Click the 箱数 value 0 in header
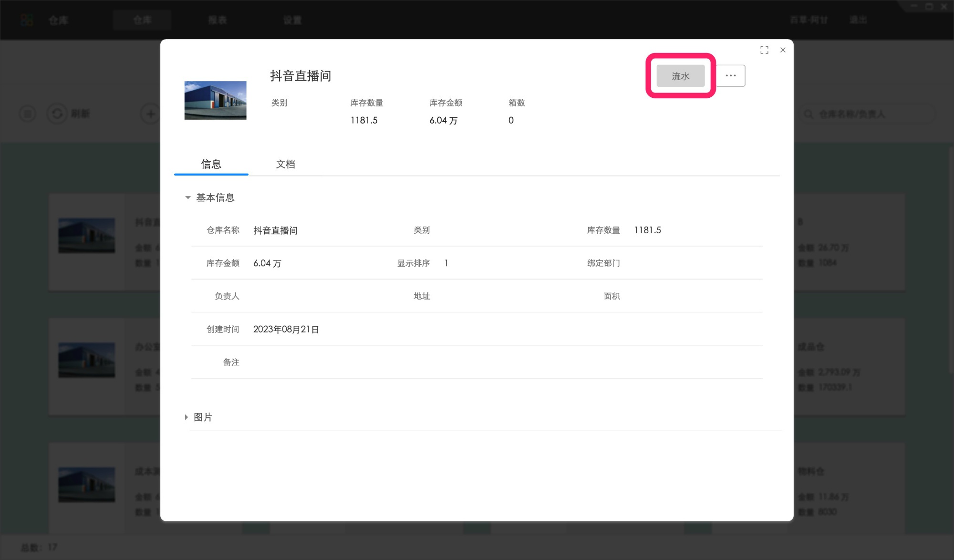Image resolution: width=954 pixels, height=560 pixels. 511,120
